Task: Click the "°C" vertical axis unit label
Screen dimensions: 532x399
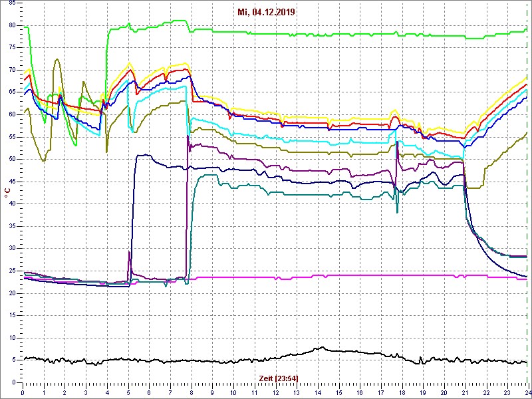Action: tap(7, 194)
